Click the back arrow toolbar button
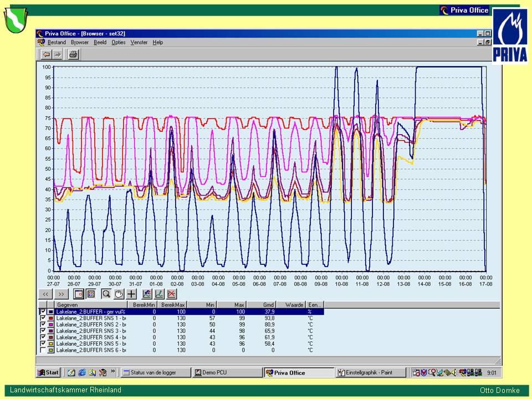The image size is (532, 399). 47,54
